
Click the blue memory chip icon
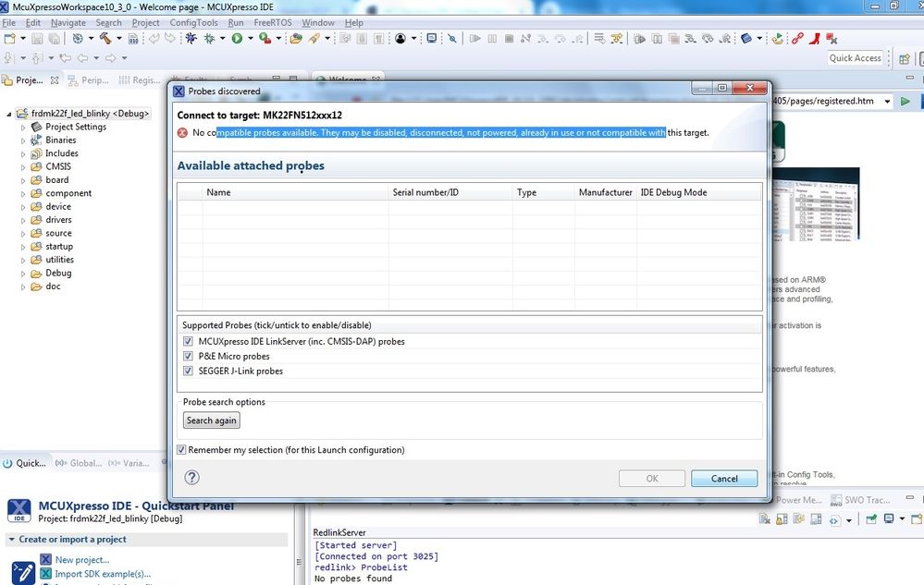click(x=746, y=38)
